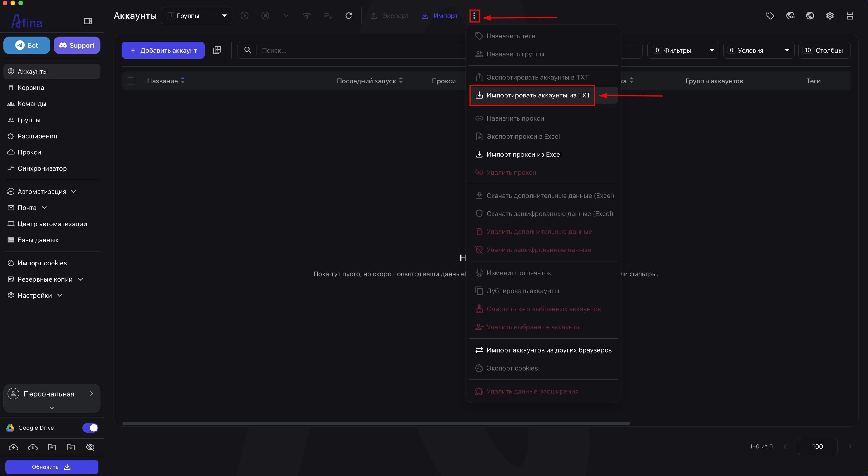Click the page size field showing 100
Screen dimensions: 868x476
(x=817, y=446)
